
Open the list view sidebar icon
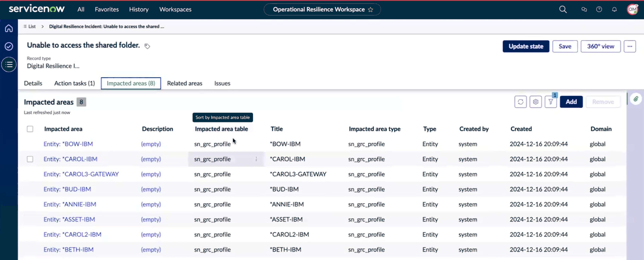click(9, 64)
